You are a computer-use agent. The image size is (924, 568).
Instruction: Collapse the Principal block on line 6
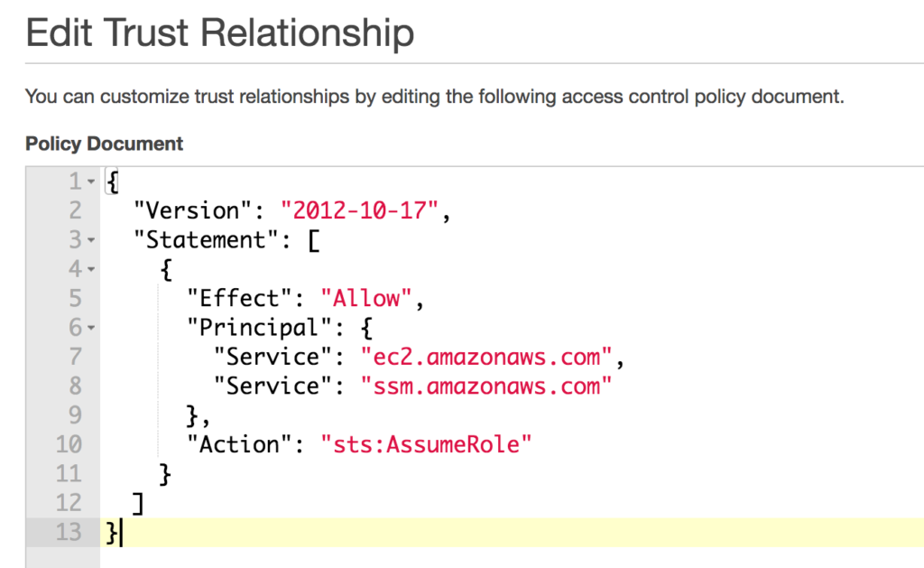90,329
